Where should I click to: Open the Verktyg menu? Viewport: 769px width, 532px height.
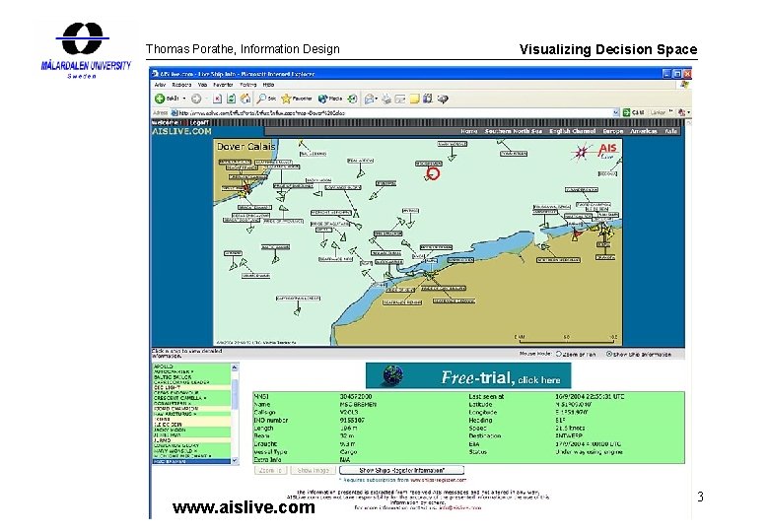[x=248, y=85]
